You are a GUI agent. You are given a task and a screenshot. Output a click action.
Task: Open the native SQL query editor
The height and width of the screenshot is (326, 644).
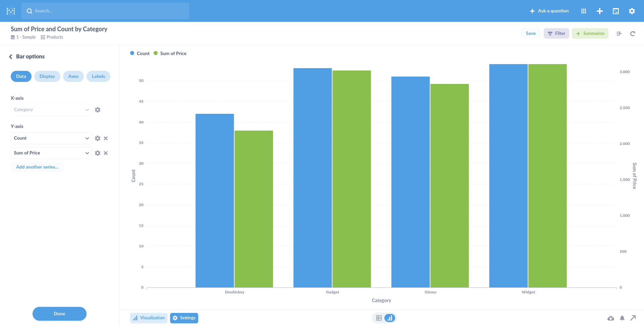(x=616, y=11)
